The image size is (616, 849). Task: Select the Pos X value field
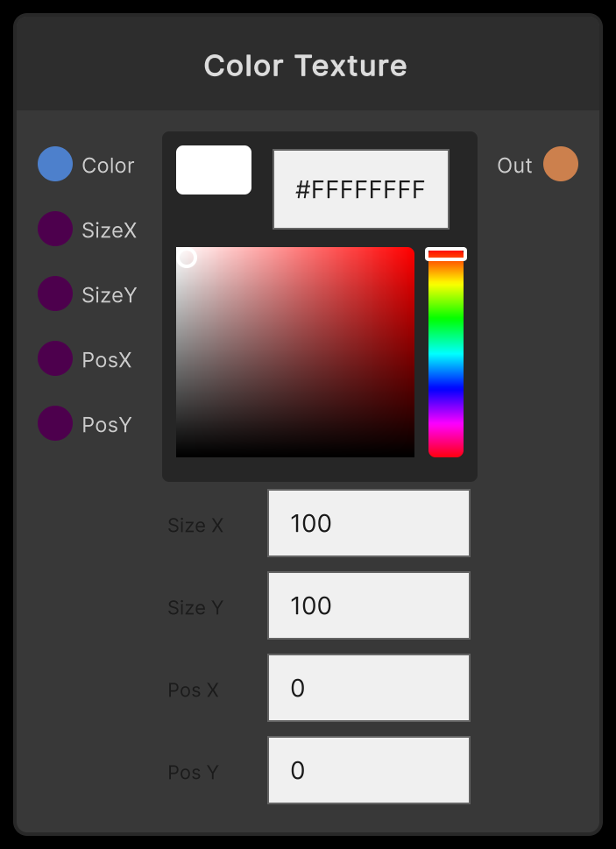(x=368, y=687)
